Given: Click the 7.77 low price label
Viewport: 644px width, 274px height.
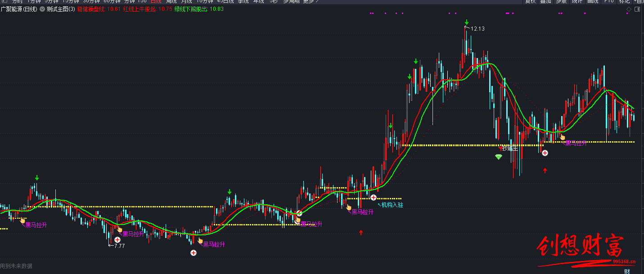Looking at the screenshot, I should [120, 246].
